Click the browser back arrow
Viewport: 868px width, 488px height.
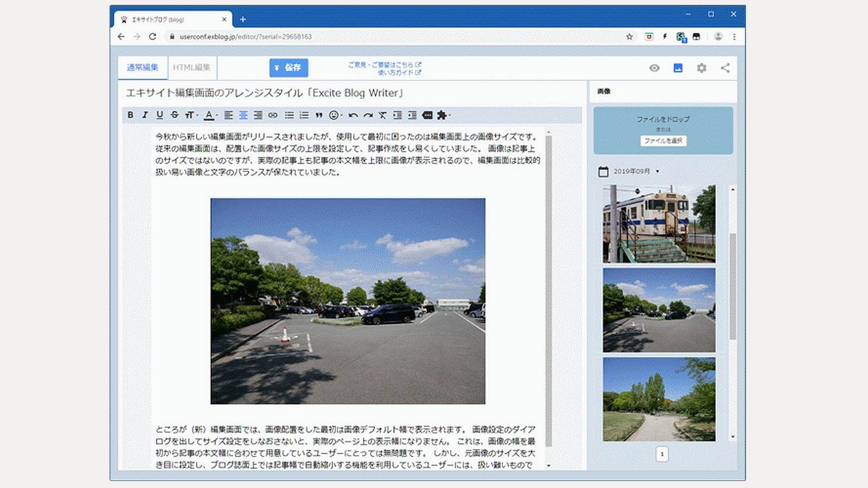click(x=121, y=36)
